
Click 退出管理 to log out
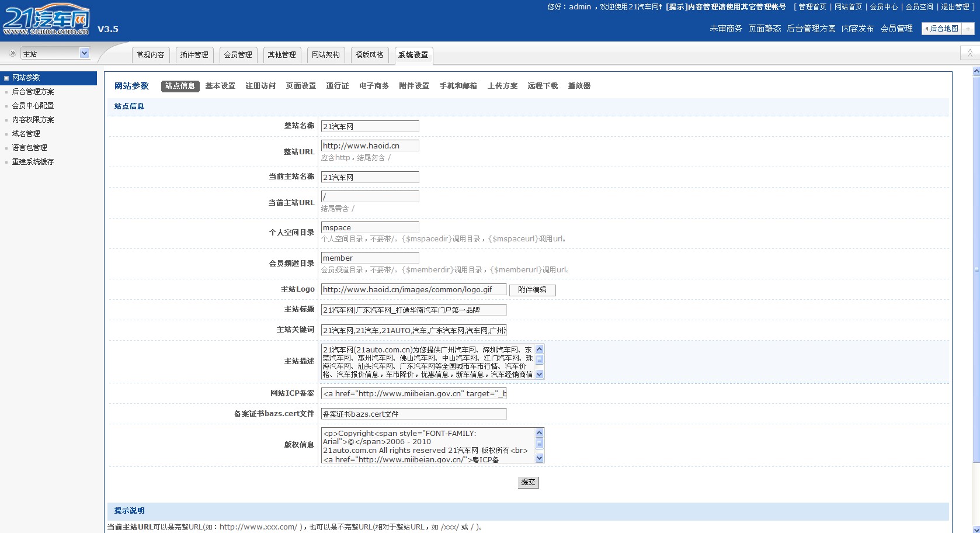[x=955, y=7]
